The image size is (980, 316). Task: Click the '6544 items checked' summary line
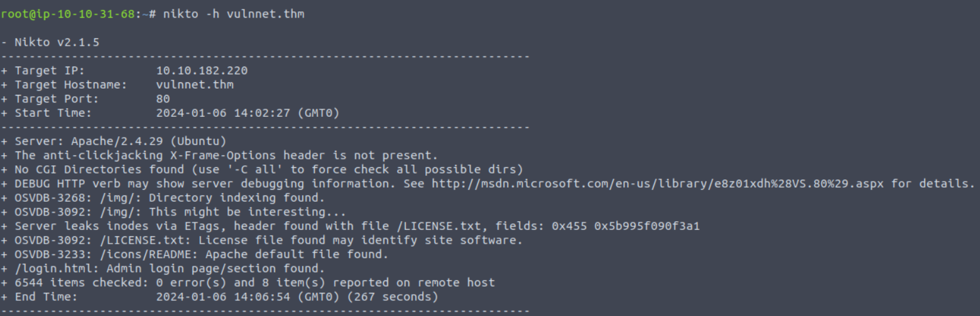[248, 283]
